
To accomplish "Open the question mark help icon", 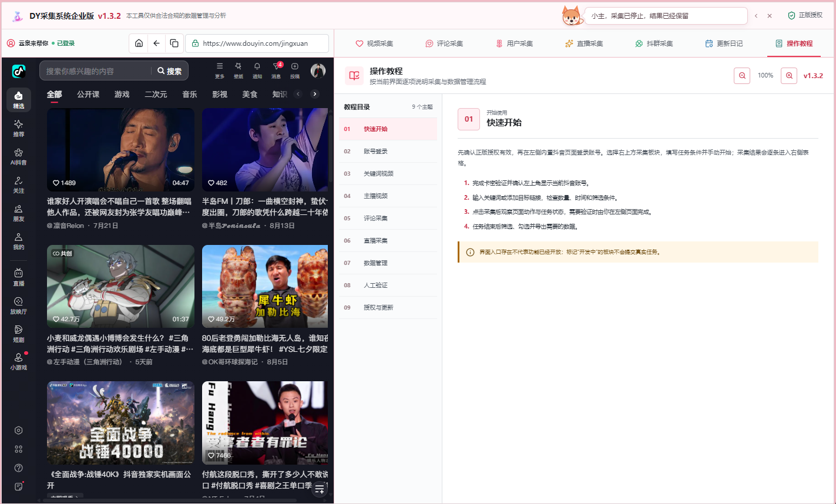I will pyautogui.click(x=19, y=468).
